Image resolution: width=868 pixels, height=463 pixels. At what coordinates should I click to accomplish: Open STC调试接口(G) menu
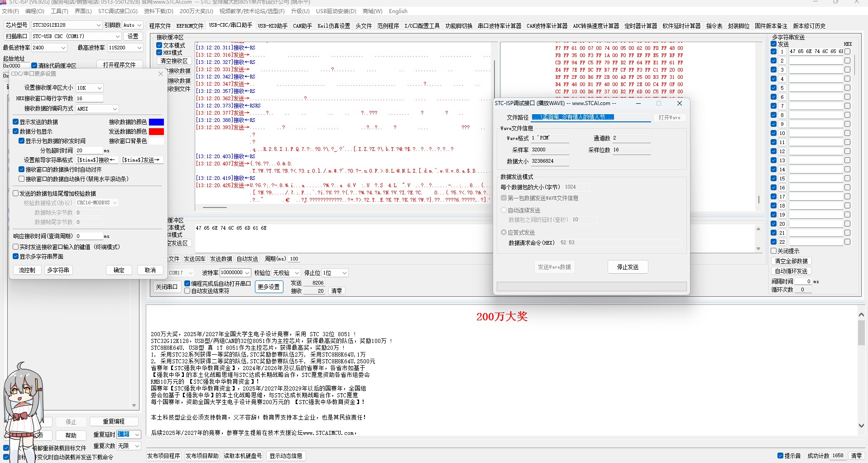point(118,11)
